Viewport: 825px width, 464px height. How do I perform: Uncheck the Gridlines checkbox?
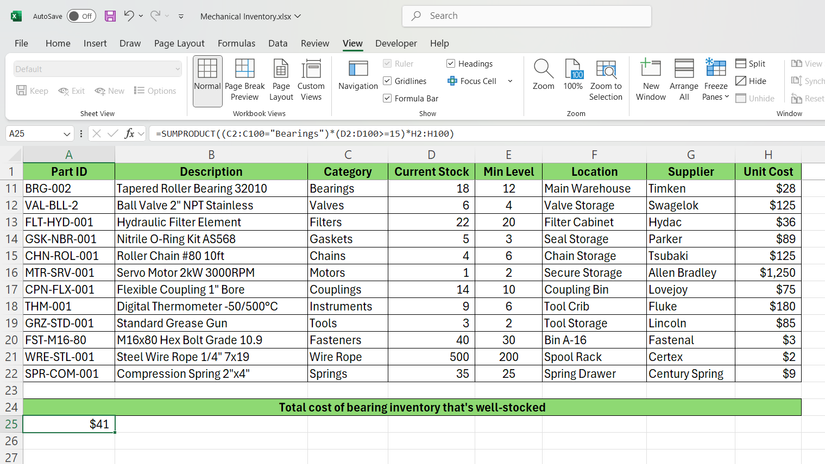point(388,81)
